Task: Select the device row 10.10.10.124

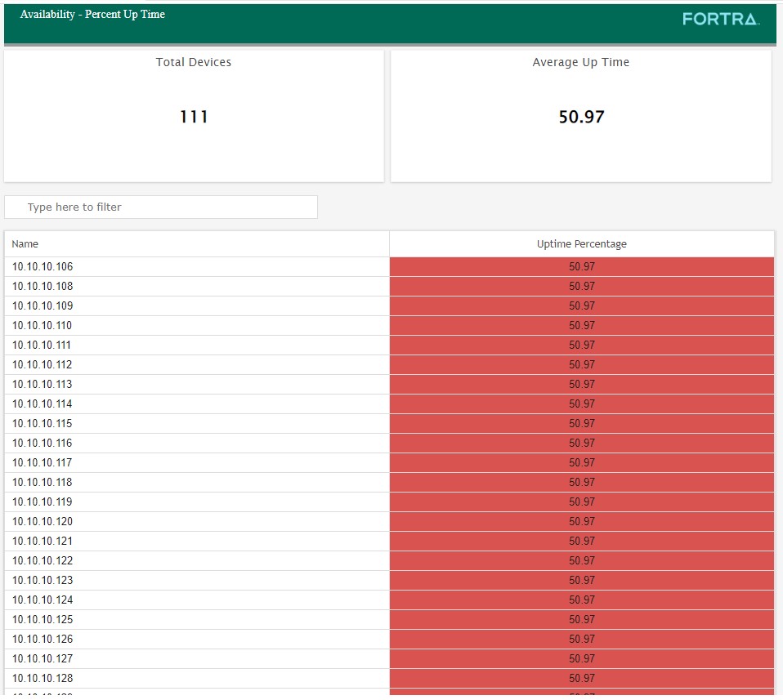Action: (x=390, y=600)
